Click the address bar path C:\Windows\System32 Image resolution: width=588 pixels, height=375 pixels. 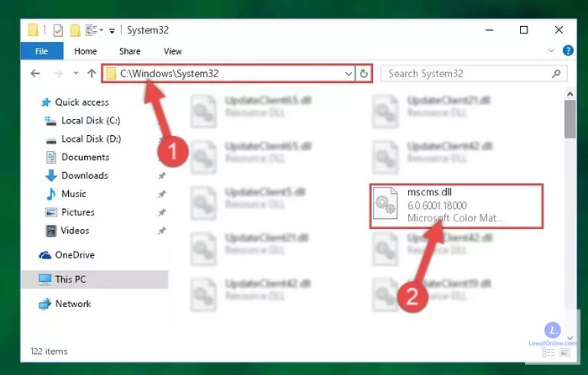pos(170,74)
